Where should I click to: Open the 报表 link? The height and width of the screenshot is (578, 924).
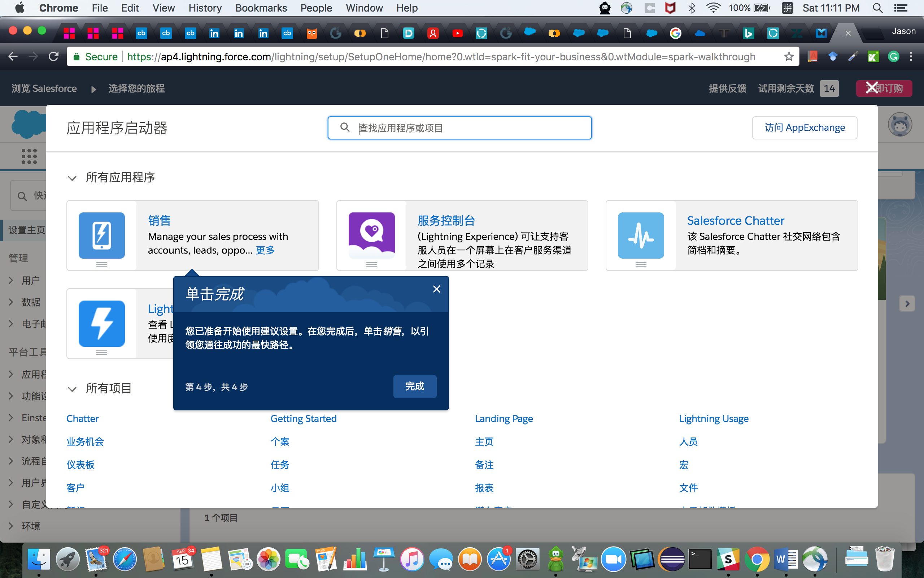[x=484, y=488]
